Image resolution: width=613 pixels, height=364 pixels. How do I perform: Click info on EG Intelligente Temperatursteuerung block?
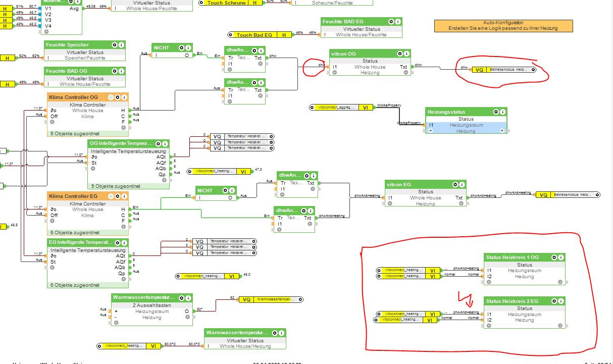124,243
